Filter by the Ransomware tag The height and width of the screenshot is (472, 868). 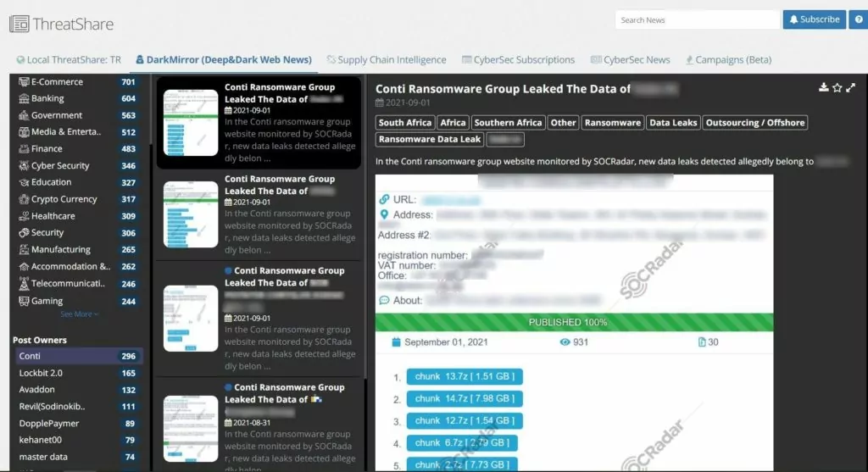pos(612,123)
